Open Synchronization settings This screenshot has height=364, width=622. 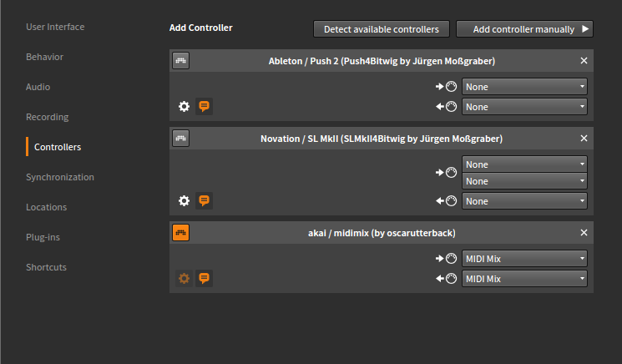60,177
